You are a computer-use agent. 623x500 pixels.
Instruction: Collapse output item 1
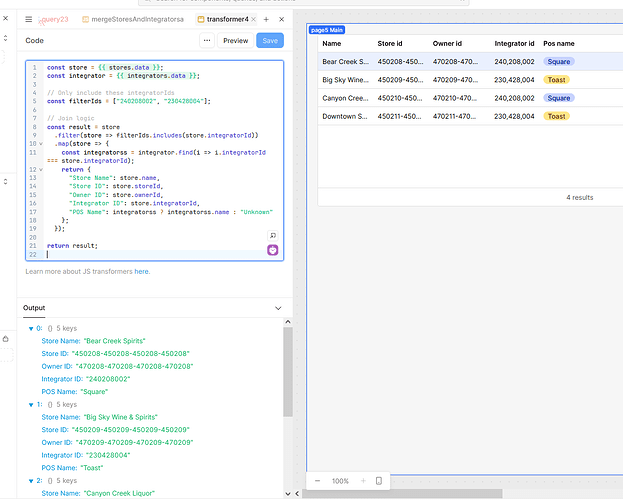(31, 405)
